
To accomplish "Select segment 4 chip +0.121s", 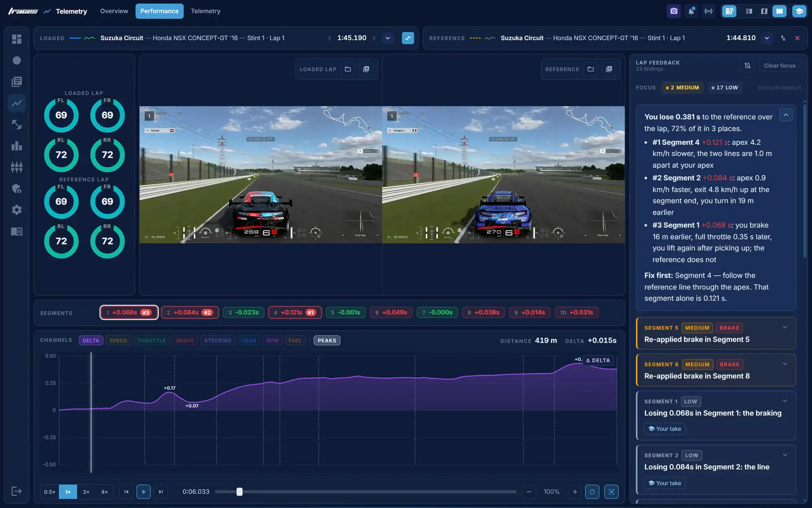I will tap(295, 313).
